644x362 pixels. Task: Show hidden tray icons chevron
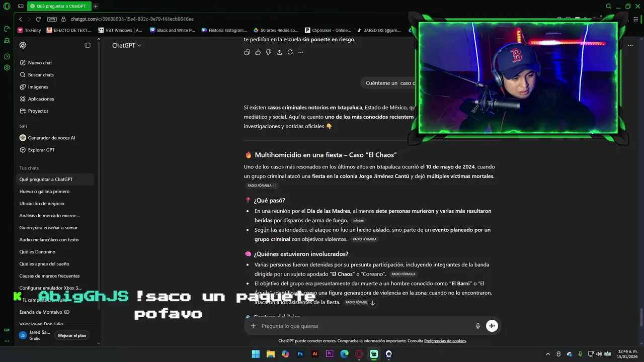pyautogui.click(x=547, y=354)
